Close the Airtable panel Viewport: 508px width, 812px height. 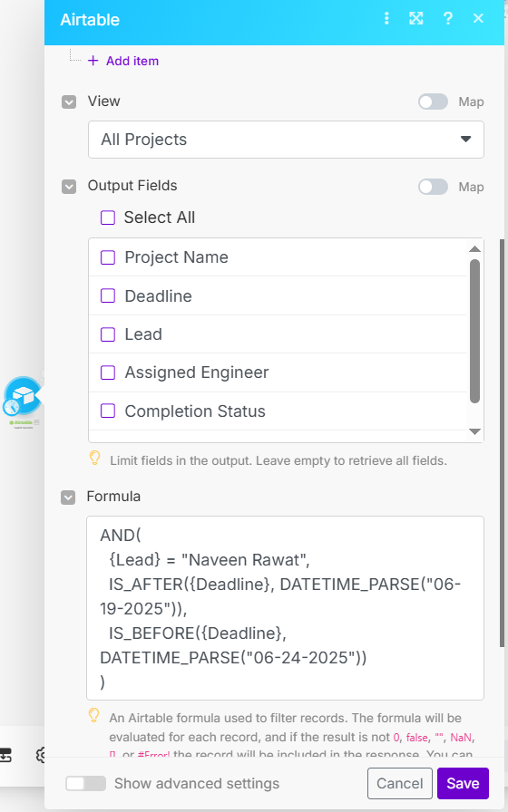(x=478, y=19)
